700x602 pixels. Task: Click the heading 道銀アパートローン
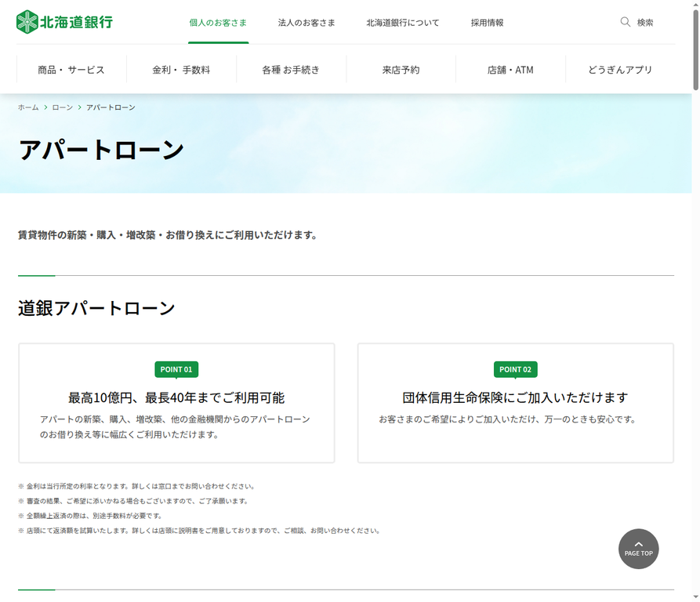[x=96, y=308]
